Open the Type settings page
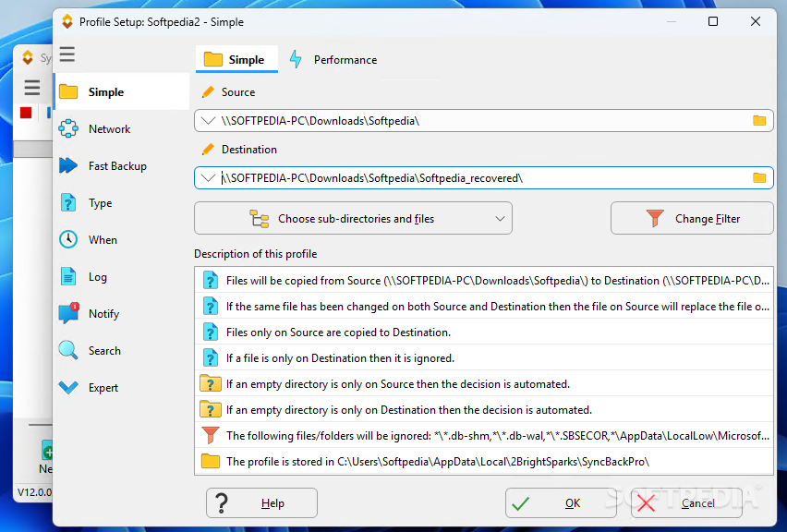This screenshot has width=787, height=532. pos(121,203)
